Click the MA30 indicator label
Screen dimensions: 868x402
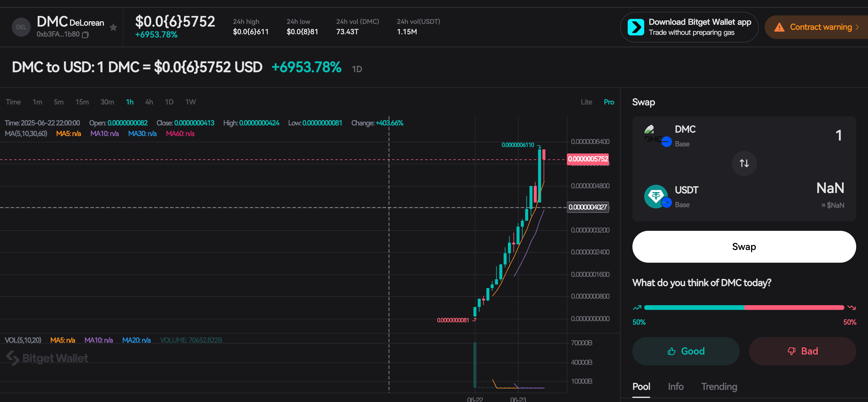pyautogui.click(x=142, y=134)
